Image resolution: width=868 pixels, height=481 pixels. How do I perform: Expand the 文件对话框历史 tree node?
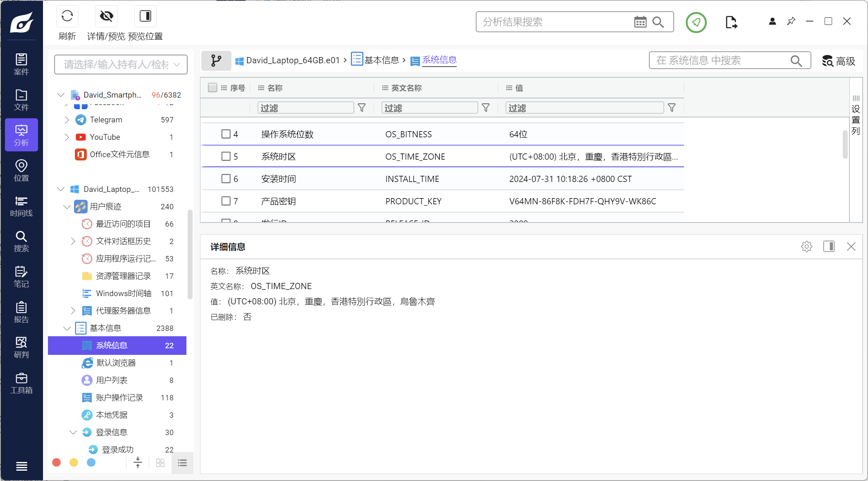tap(73, 241)
